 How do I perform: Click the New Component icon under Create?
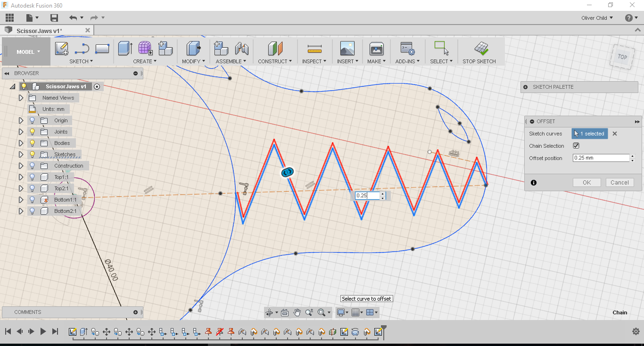pos(165,48)
